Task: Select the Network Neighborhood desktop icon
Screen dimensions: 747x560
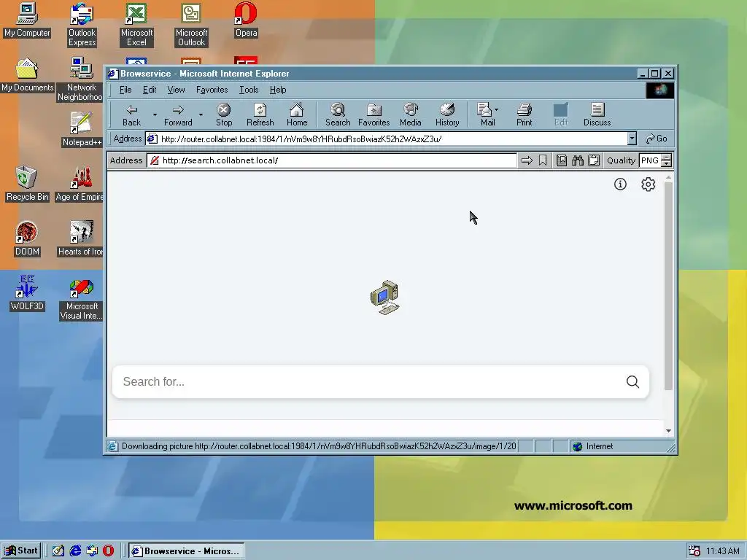Action: coord(81,79)
